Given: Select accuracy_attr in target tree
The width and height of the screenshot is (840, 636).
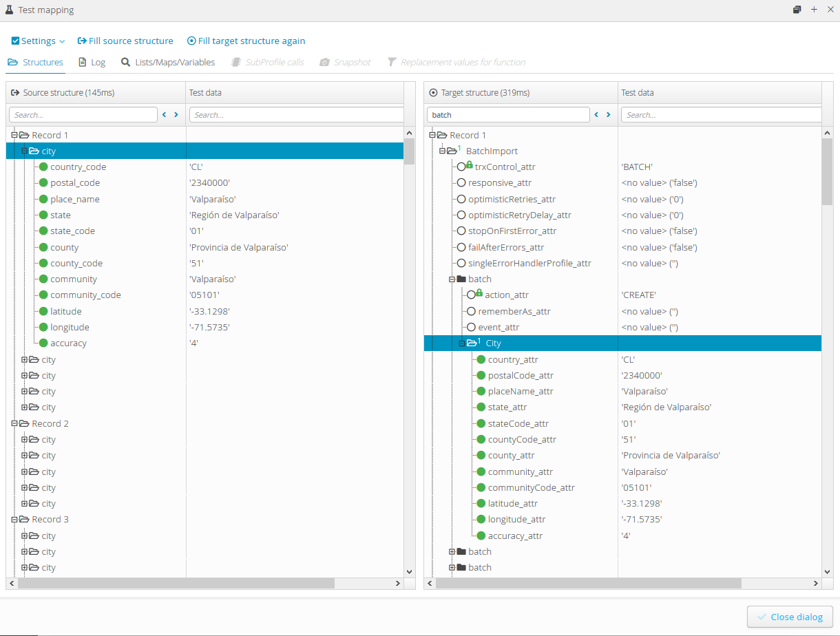Looking at the screenshot, I should 515,536.
